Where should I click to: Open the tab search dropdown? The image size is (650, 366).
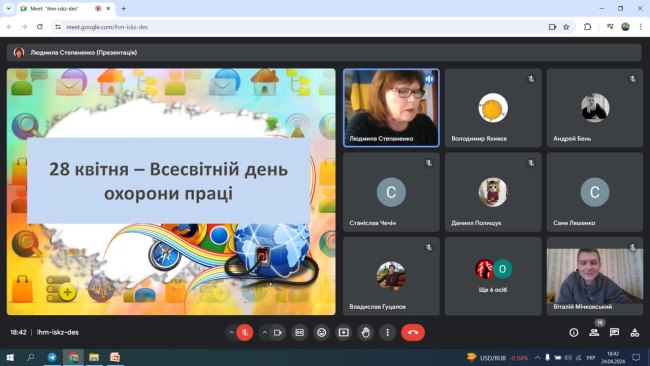pos(8,8)
